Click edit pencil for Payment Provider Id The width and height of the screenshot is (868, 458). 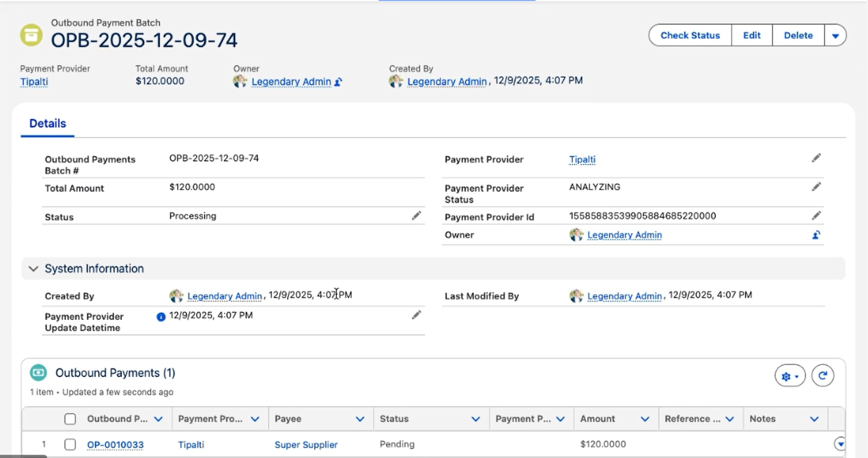pos(816,216)
